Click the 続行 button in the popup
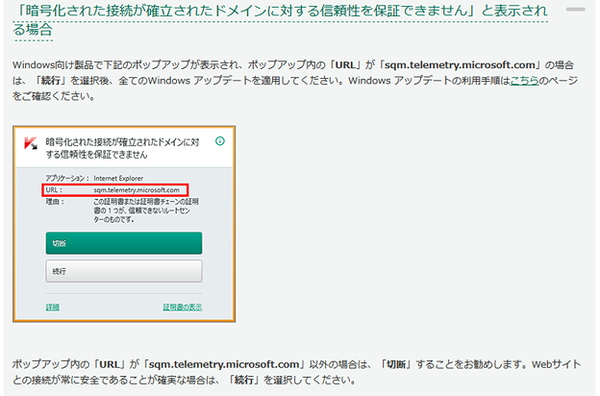 (x=124, y=271)
